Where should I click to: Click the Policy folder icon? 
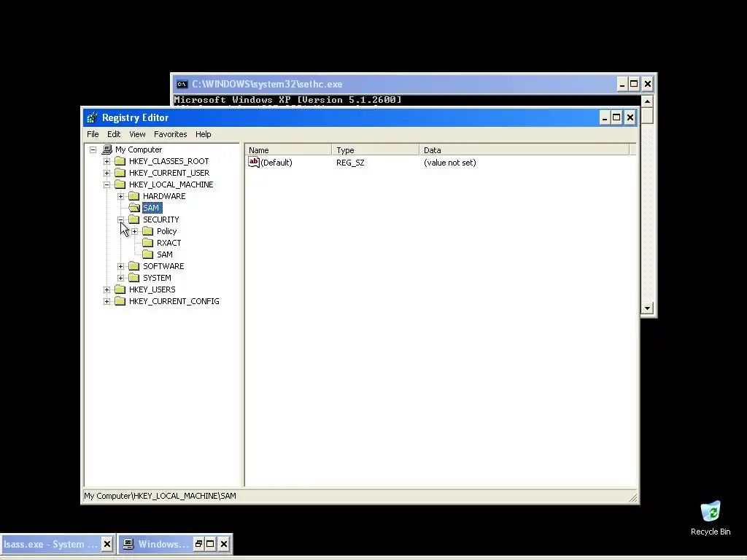[147, 231]
